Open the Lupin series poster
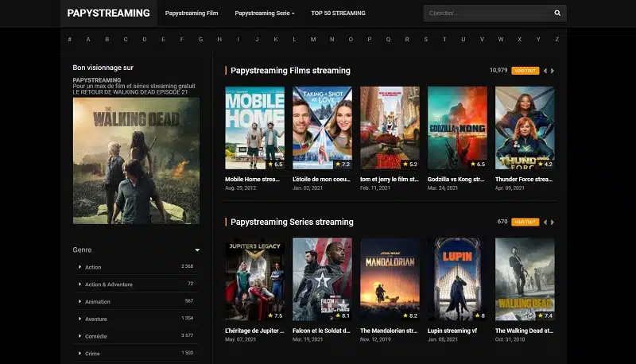 tap(458, 279)
